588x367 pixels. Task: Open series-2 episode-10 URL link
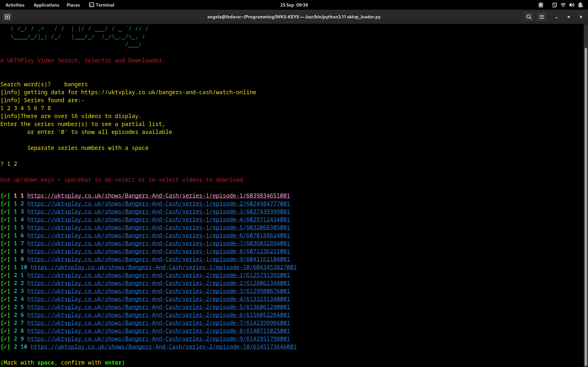(163, 347)
